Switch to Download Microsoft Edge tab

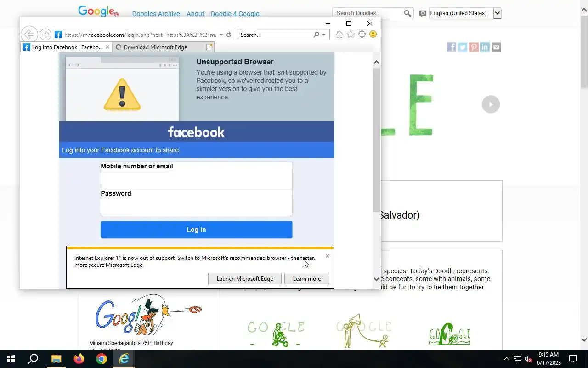pyautogui.click(x=158, y=47)
